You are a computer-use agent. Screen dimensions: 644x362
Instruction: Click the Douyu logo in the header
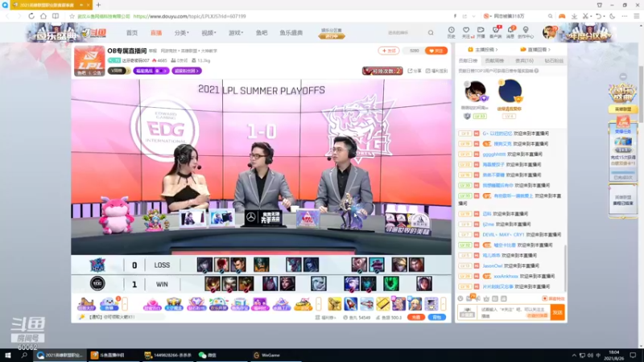point(95,33)
